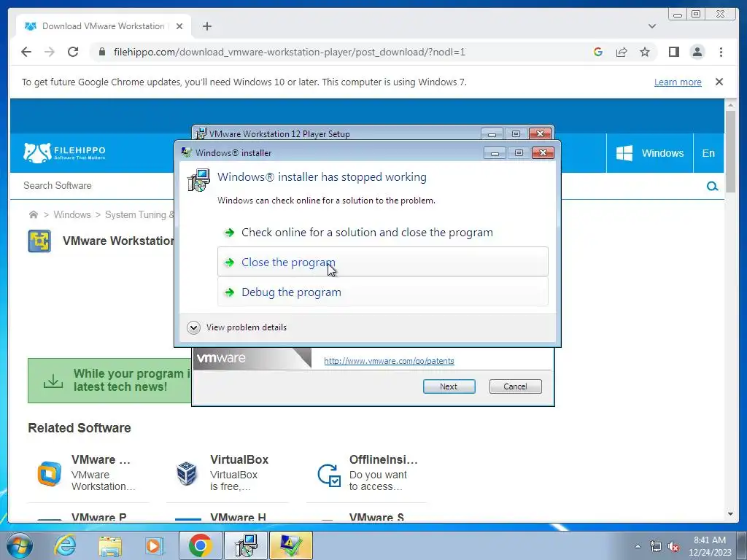Click Next in VMware Setup
747x560 pixels.
pyautogui.click(x=449, y=386)
